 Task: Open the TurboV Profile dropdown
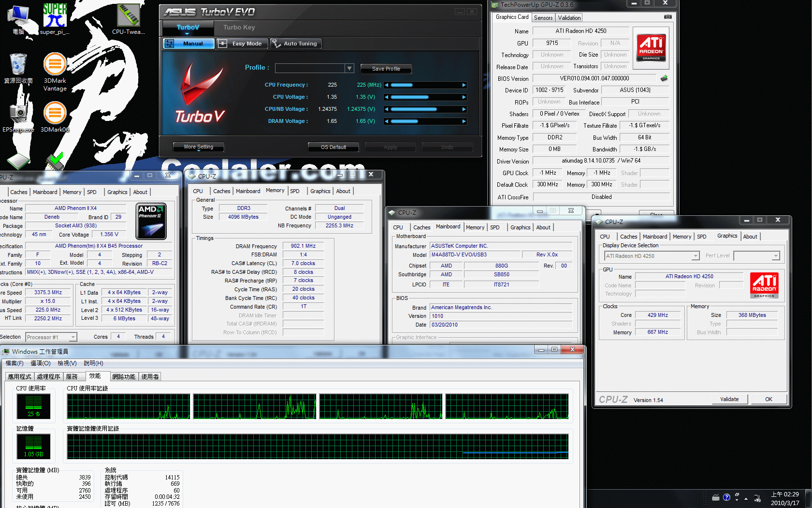(x=349, y=69)
